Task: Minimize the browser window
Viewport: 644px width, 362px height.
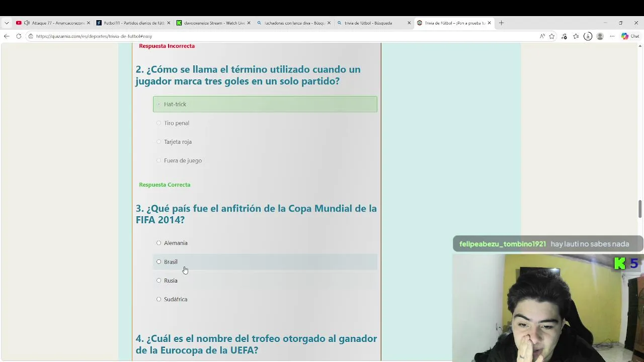Action: [x=605, y=23]
